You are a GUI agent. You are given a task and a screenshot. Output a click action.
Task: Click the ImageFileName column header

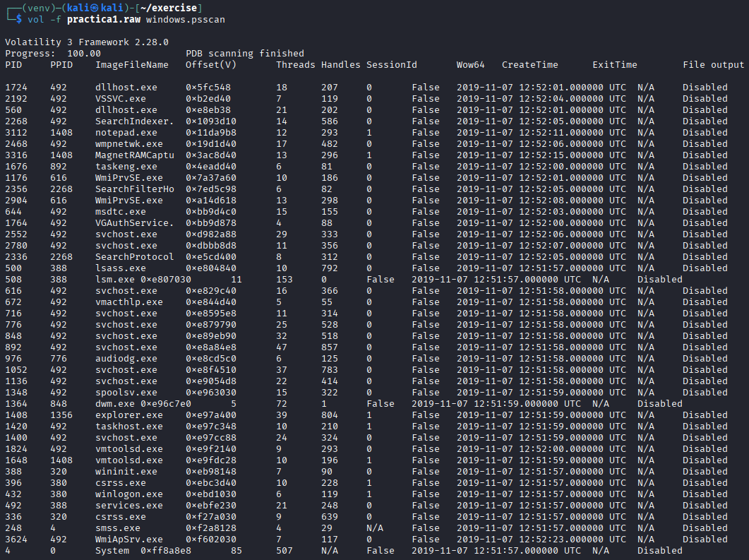[x=132, y=65]
